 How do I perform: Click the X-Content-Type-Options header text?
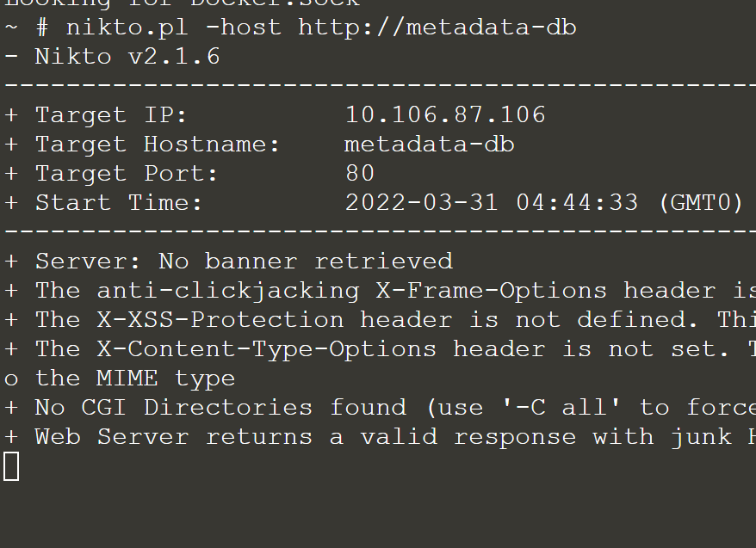pos(267,349)
